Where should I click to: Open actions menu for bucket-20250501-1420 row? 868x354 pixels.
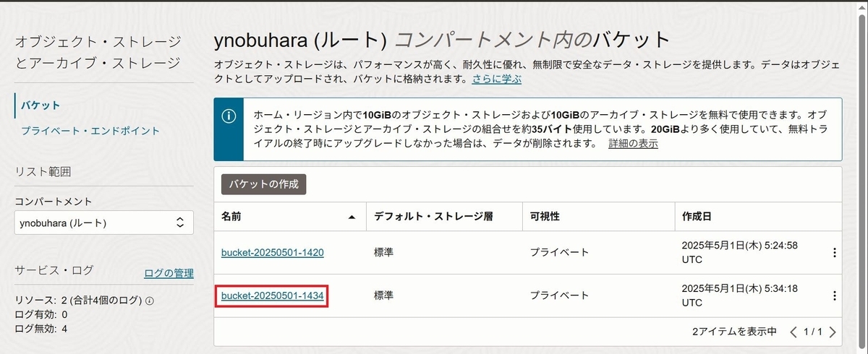click(x=834, y=253)
